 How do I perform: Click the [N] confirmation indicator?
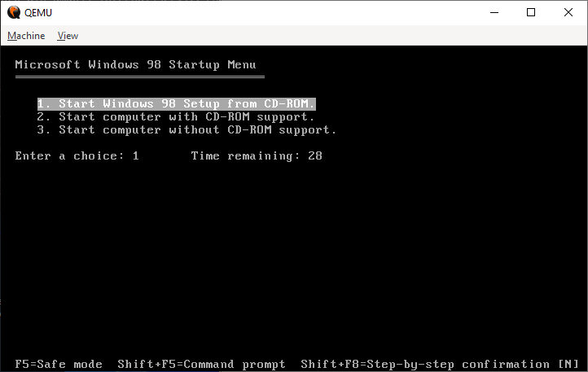click(x=568, y=364)
